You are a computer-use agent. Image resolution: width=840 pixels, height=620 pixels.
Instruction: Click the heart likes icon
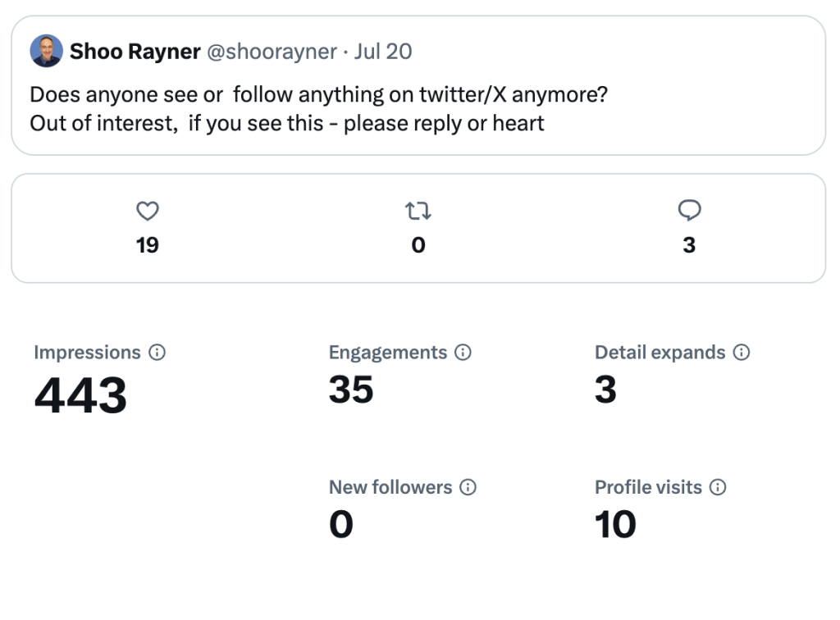point(147,212)
